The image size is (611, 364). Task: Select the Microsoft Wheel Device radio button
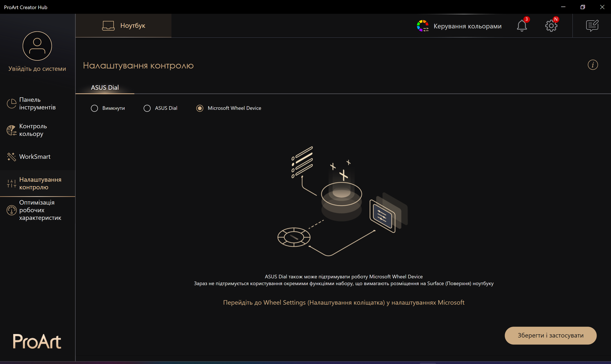(200, 108)
